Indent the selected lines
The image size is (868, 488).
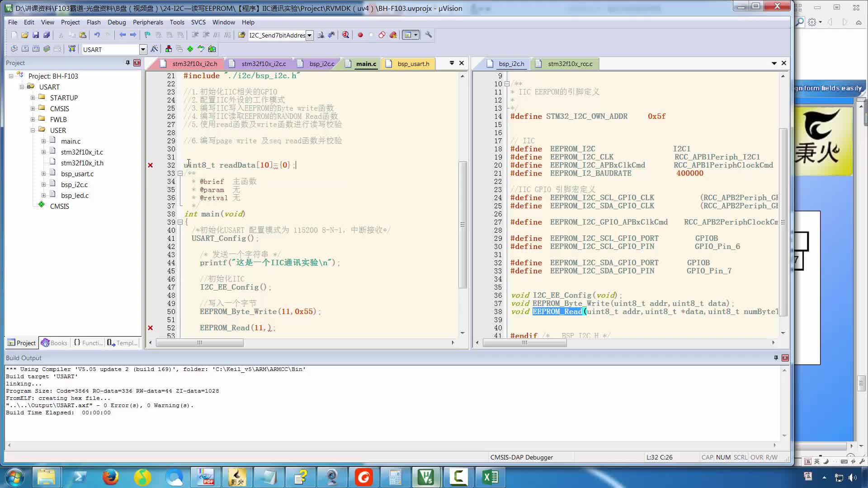pyautogui.click(x=195, y=35)
